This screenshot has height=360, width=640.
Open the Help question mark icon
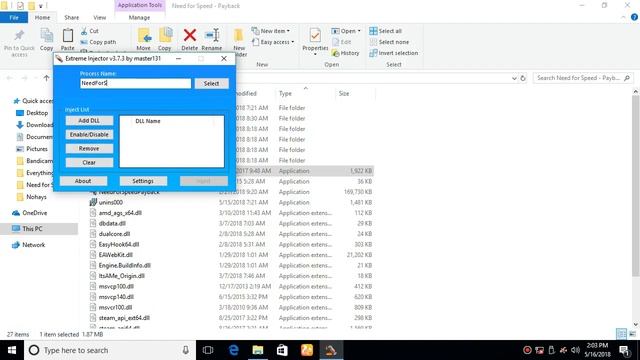634,17
